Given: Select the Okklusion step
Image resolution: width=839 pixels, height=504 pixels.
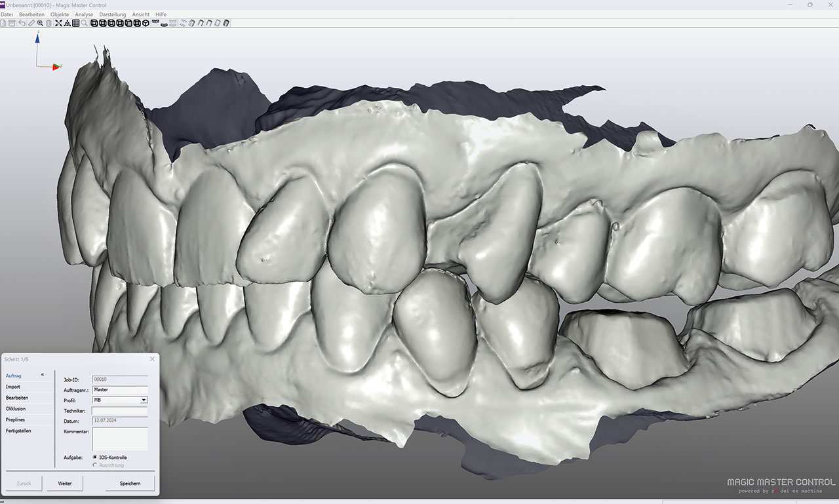Looking at the screenshot, I should (x=16, y=409).
